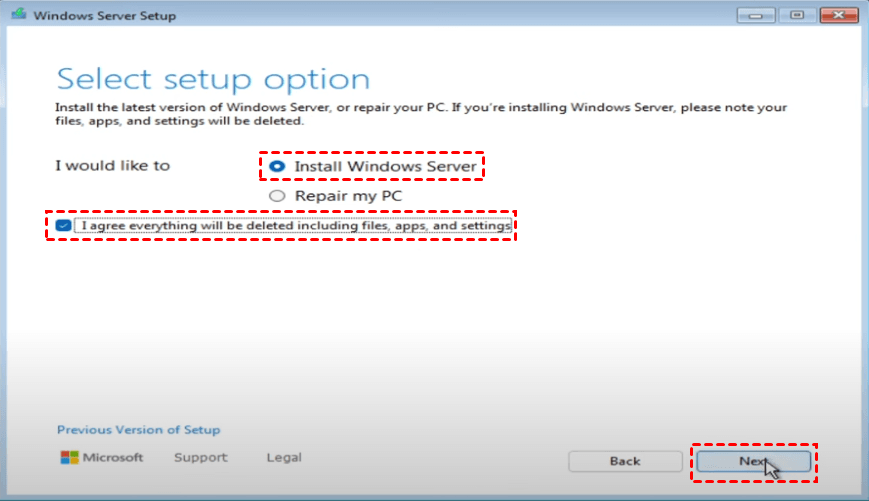The width and height of the screenshot is (869, 501).
Task: Maximize the Windows Server Setup window
Action: (x=797, y=15)
